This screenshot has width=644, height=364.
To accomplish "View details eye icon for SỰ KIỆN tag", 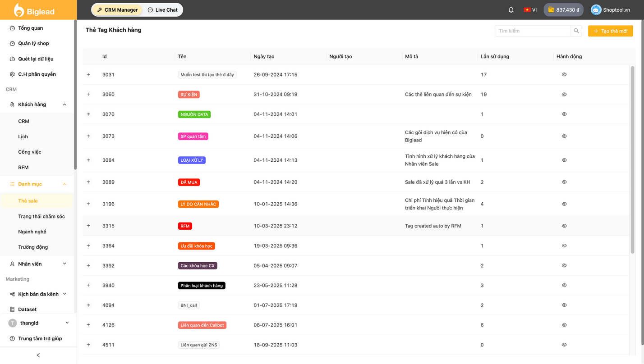I will (x=564, y=95).
